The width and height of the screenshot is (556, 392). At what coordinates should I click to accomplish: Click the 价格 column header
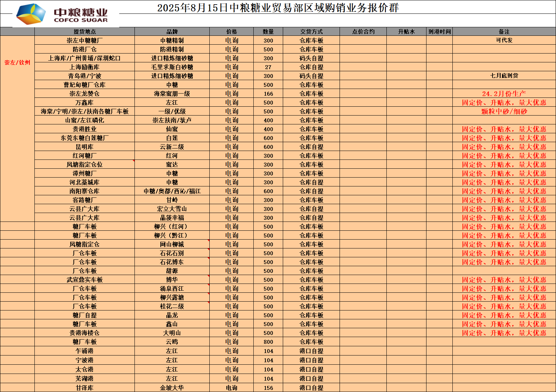click(x=231, y=32)
